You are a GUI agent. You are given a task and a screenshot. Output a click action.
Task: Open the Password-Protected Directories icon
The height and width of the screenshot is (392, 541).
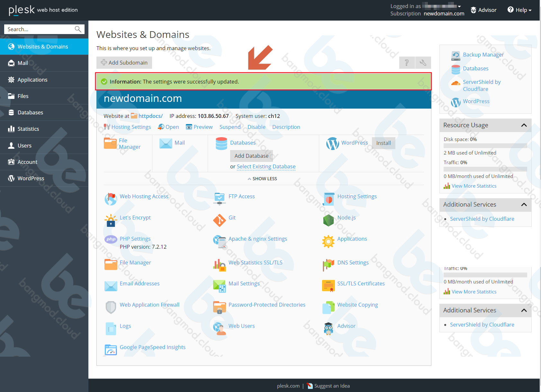coord(220,307)
